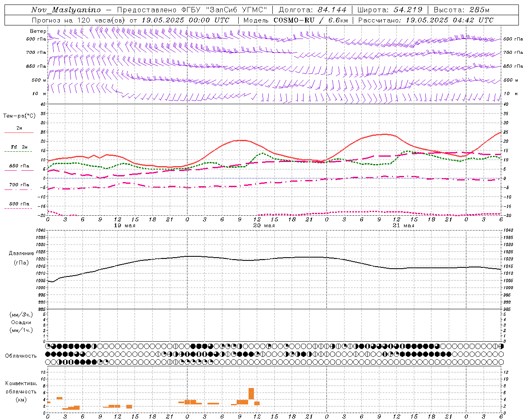
Task: Click the Давление panel label
Action: tap(21, 253)
